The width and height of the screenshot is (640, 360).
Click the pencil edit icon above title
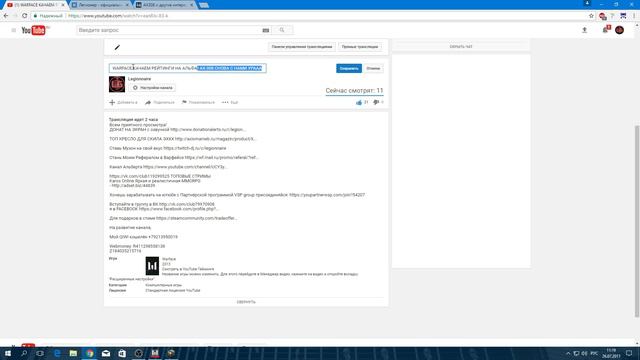(x=117, y=47)
